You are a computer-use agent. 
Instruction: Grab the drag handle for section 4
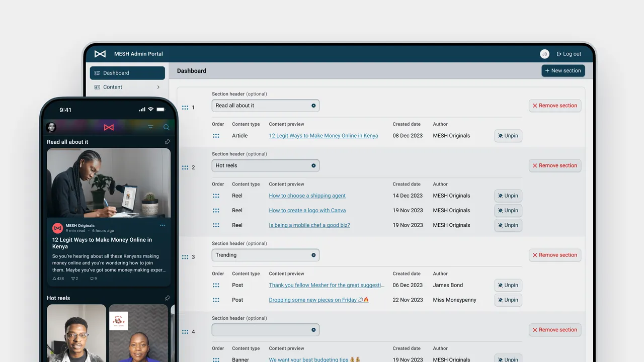(185, 332)
